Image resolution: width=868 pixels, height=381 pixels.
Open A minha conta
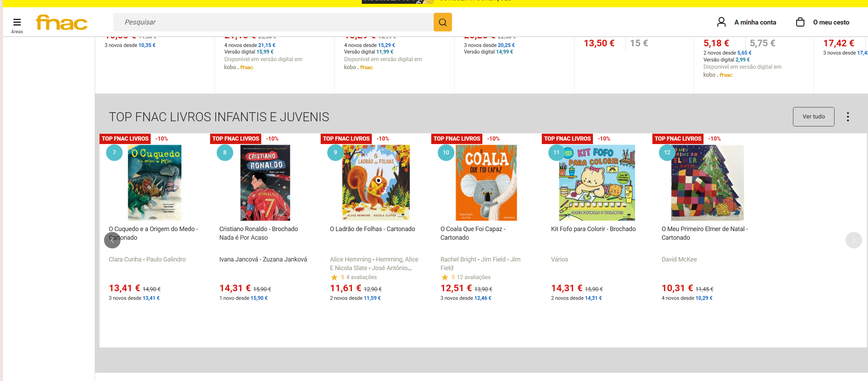coord(755,22)
